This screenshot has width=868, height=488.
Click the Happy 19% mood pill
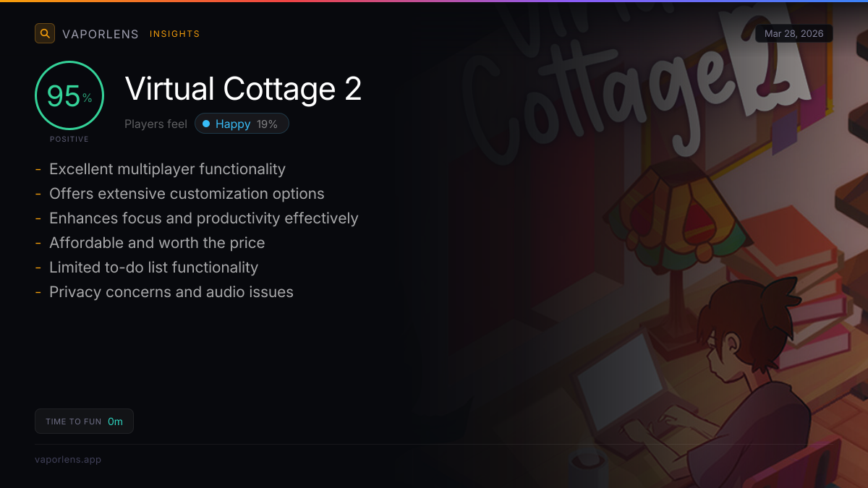242,124
